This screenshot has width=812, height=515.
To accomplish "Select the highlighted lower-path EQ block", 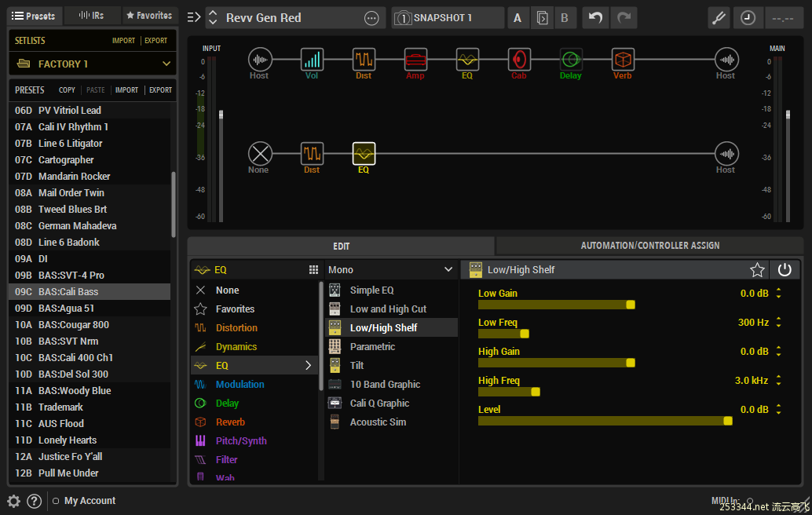I will [x=364, y=154].
